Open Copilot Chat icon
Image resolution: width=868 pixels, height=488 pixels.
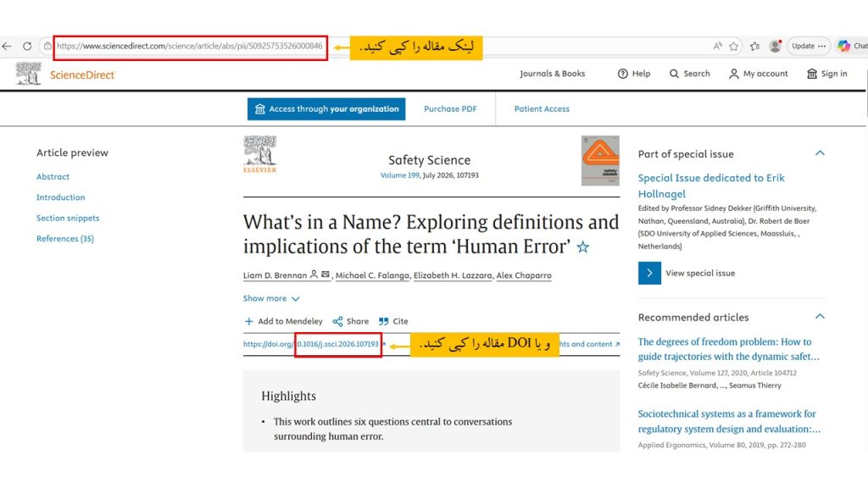[x=843, y=46]
